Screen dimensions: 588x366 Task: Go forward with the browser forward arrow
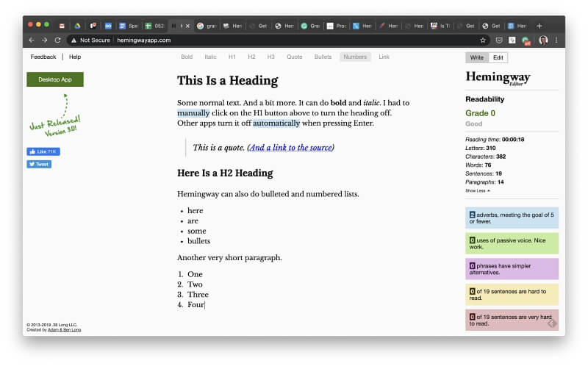[x=45, y=40]
